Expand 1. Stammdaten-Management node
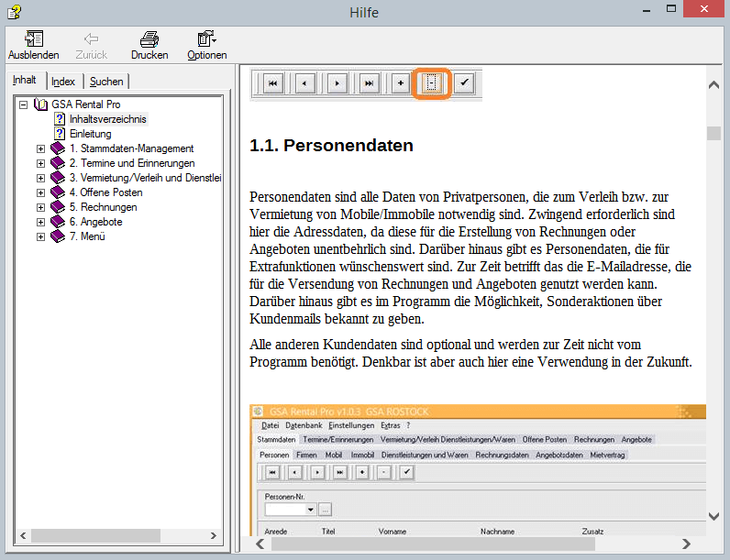Screen dimensions: 730x560 [x=40, y=148]
